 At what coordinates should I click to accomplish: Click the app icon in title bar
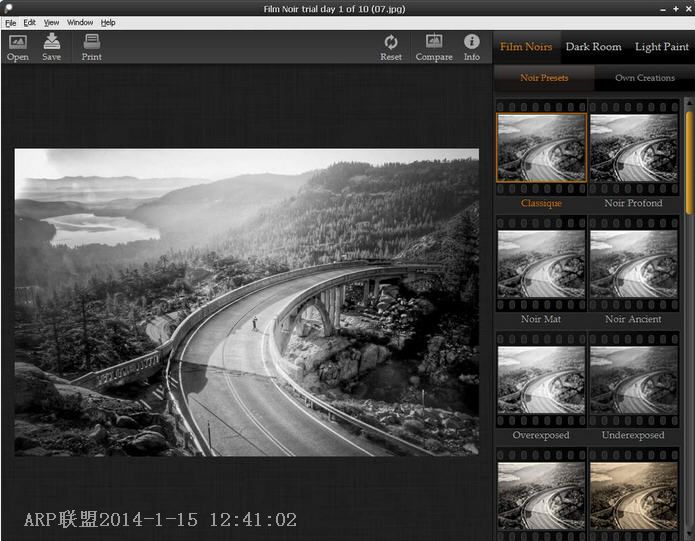[8, 8]
